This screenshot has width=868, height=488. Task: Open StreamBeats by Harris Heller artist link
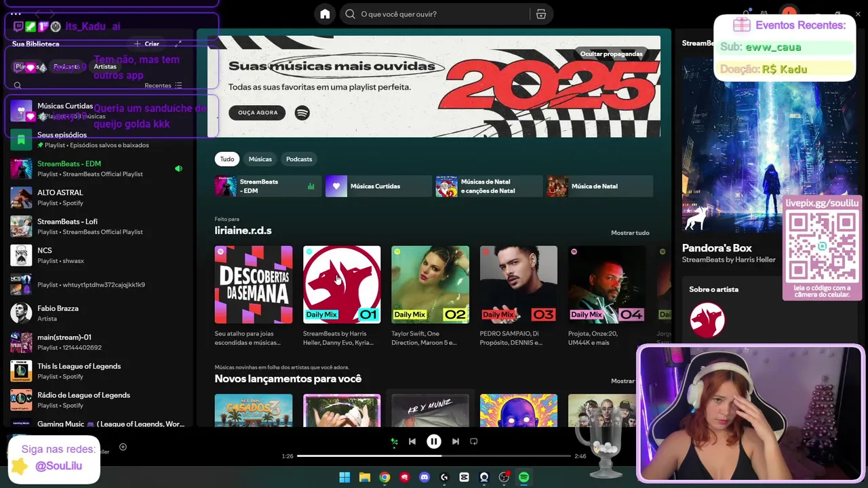pyautogui.click(x=729, y=260)
